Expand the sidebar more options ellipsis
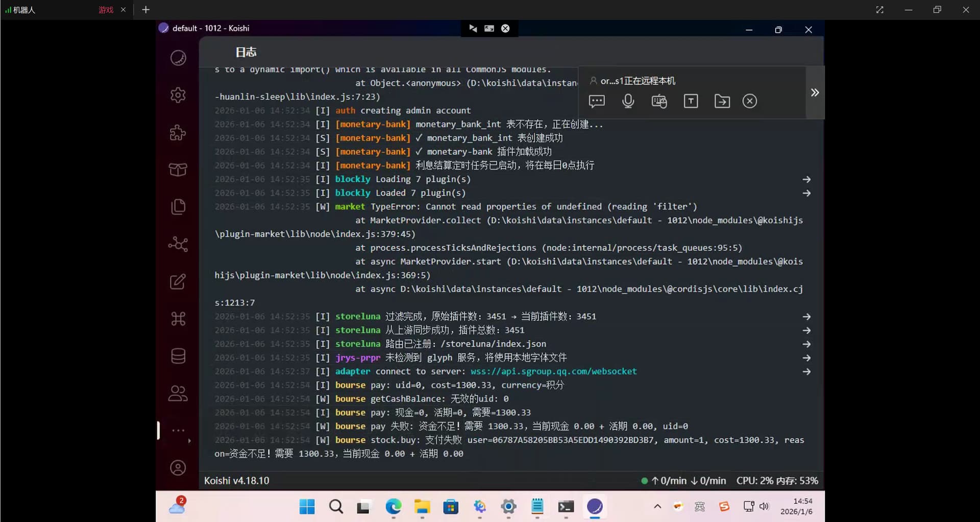 tap(178, 431)
